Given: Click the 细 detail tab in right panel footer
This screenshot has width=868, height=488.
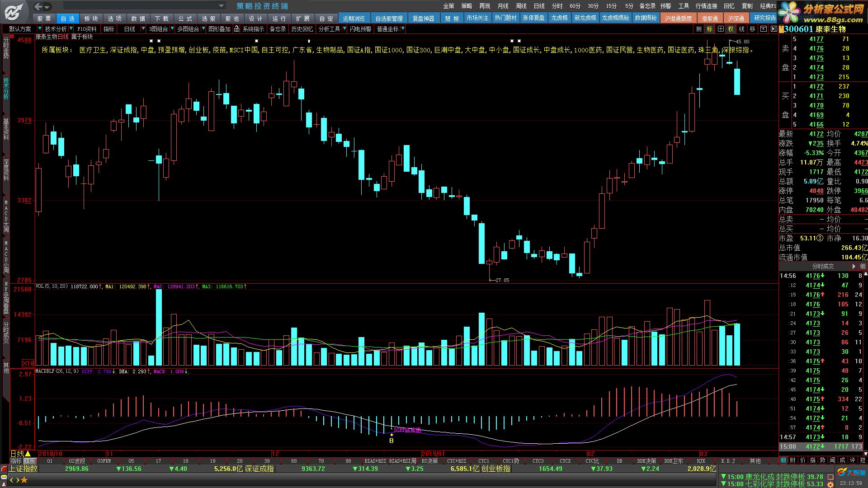Looking at the screenshot, I should tap(783, 460).
